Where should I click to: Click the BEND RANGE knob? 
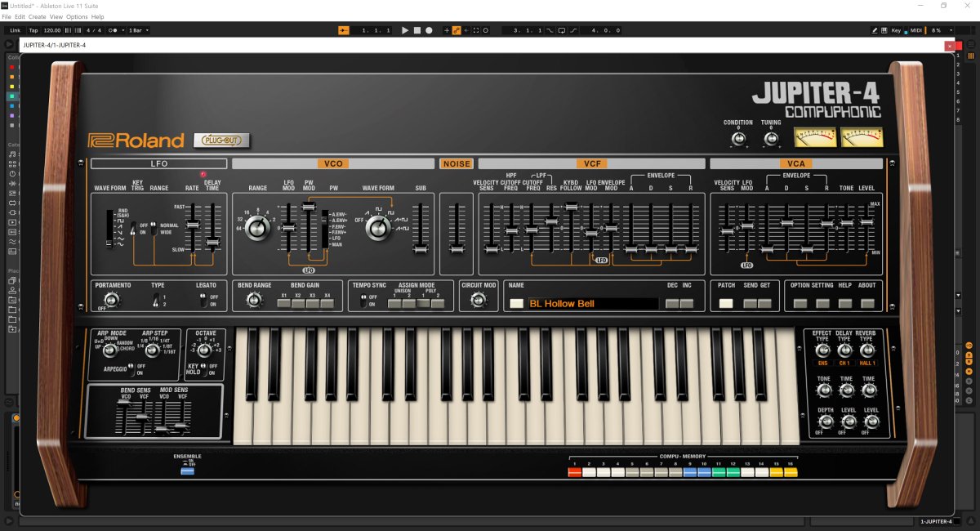coord(253,300)
